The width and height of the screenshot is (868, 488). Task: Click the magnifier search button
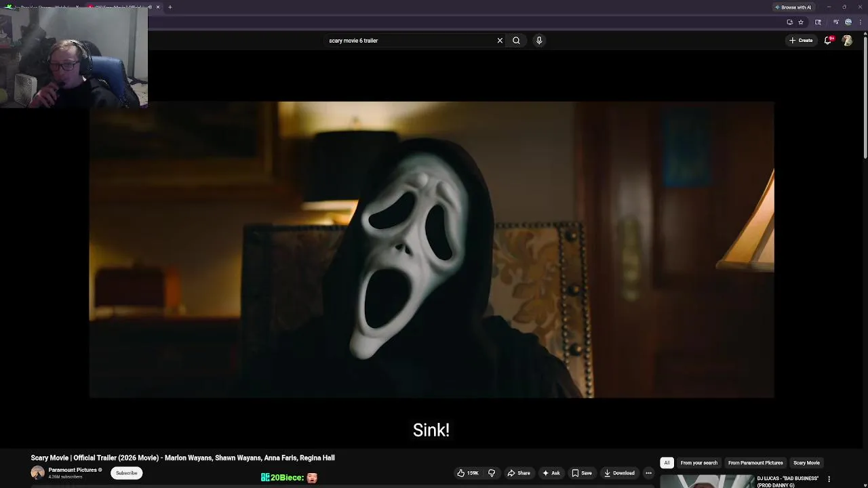point(516,41)
